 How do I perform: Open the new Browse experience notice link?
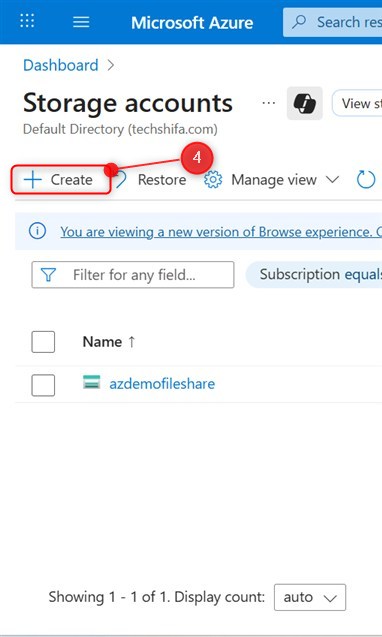221,232
